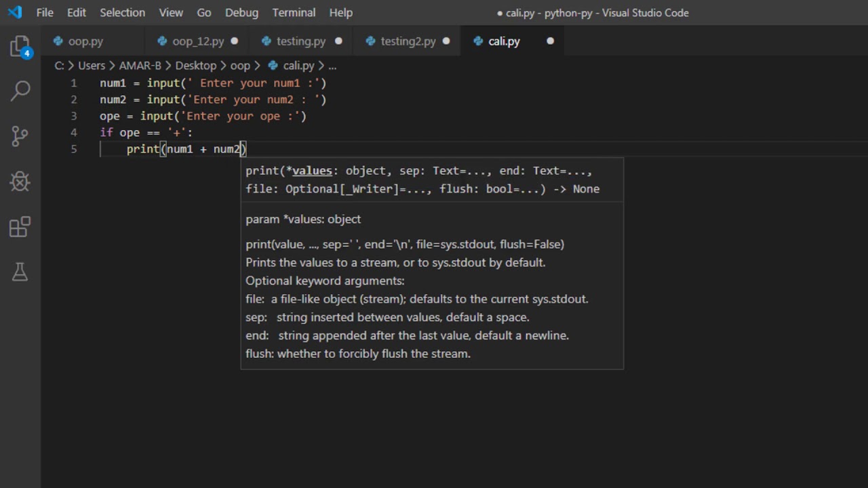This screenshot has width=868, height=488.
Task: Click the VS Code logo icon
Action: click(x=15, y=12)
